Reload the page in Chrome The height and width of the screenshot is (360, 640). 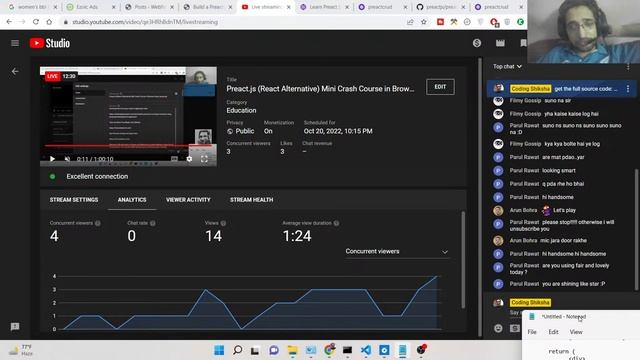coord(36,22)
